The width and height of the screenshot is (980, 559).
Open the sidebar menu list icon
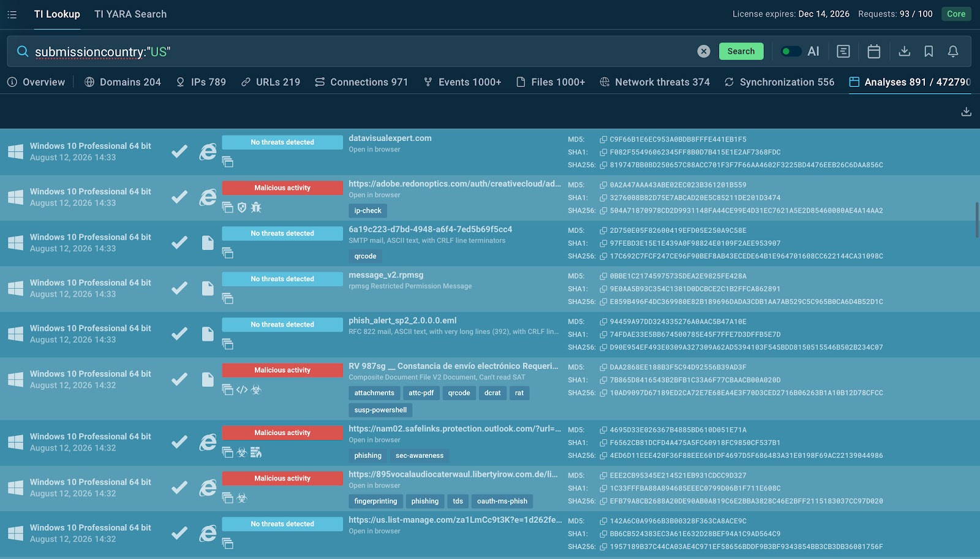tap(12, 14)
